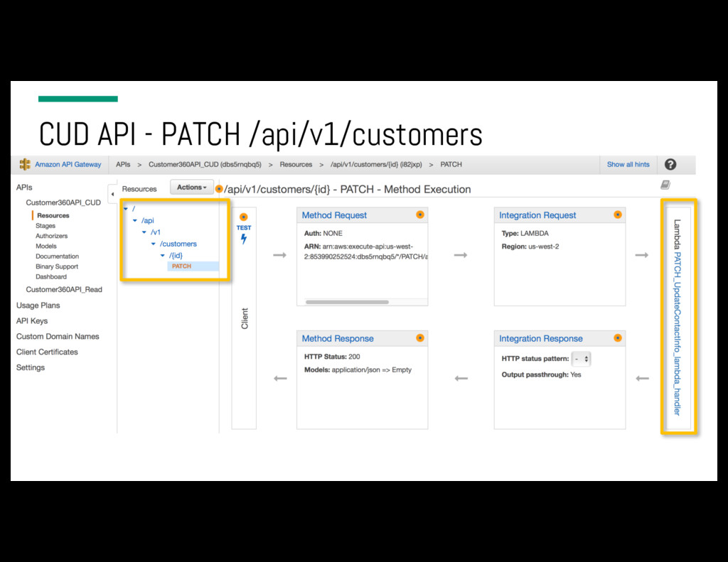Collapse the /v1 tree node
728x562 pixels.
tap(144, 232)
